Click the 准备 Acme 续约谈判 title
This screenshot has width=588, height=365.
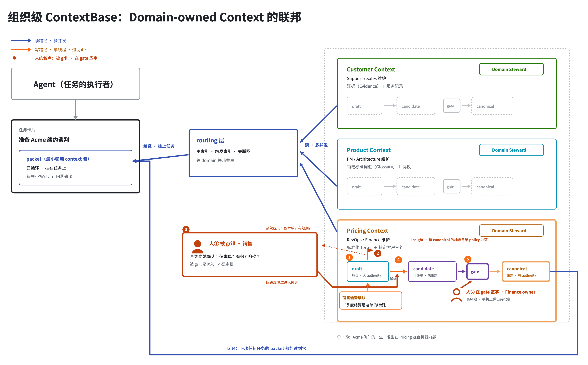tap(44, 140)
